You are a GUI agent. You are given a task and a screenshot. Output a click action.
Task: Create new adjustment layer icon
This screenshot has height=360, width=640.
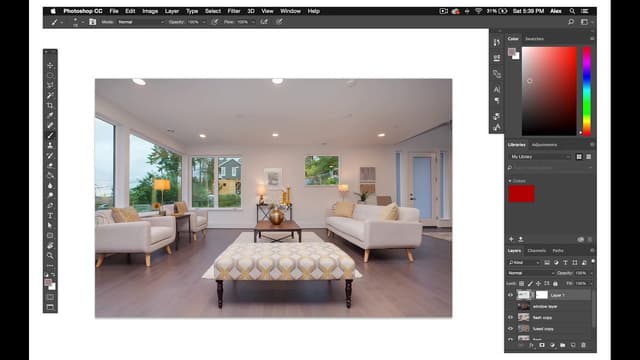pyautogui.click(x=552, y=345)
